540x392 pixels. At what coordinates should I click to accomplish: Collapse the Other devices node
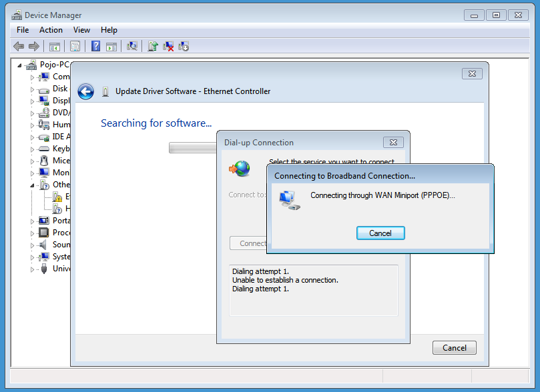pos(32,185)
